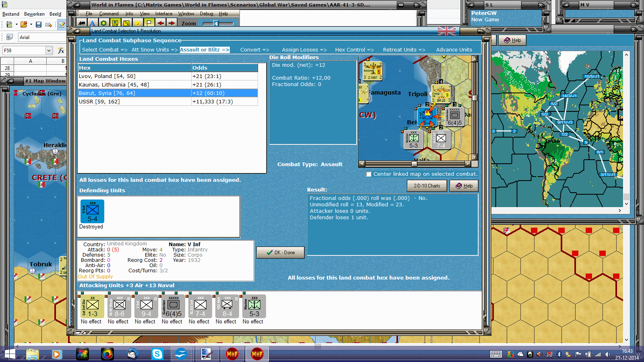Click the Convert subphase step
644x362 pixels.
[255, 50]
